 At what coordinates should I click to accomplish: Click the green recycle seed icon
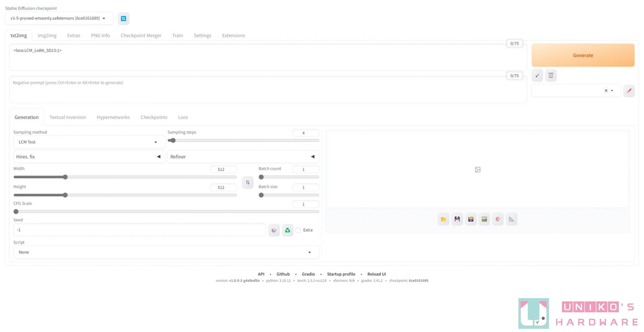[x=288, y=230]
